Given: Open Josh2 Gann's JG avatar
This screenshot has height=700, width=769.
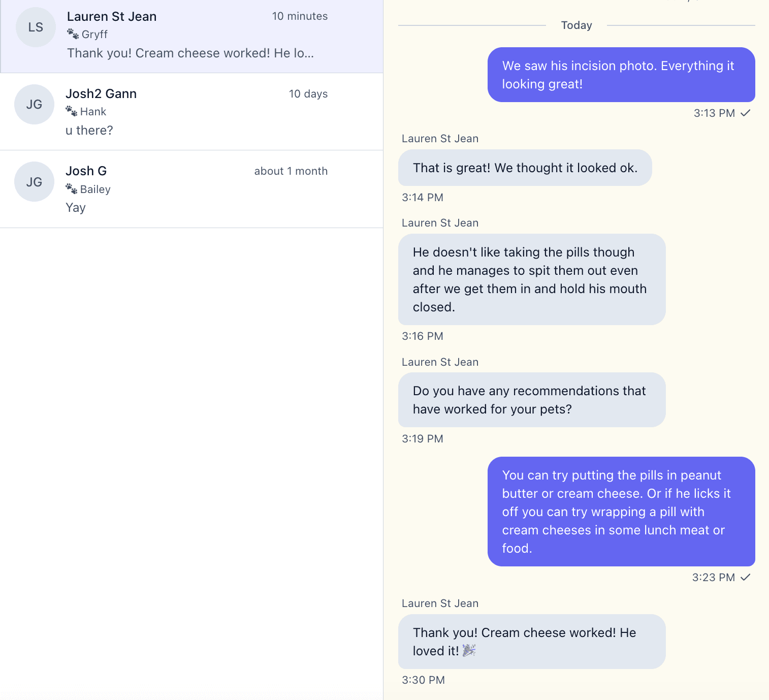Looking at the screenshot, I should pos(34,104).
